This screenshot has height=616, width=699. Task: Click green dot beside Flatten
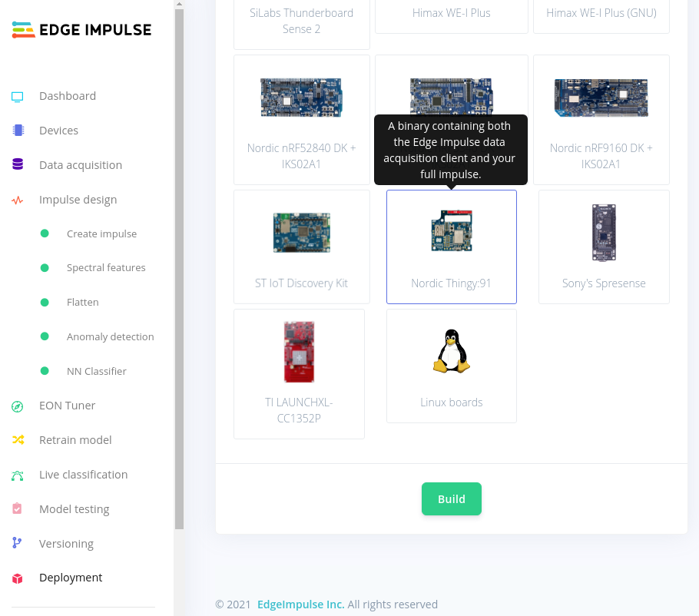click(x=45, y=302)
